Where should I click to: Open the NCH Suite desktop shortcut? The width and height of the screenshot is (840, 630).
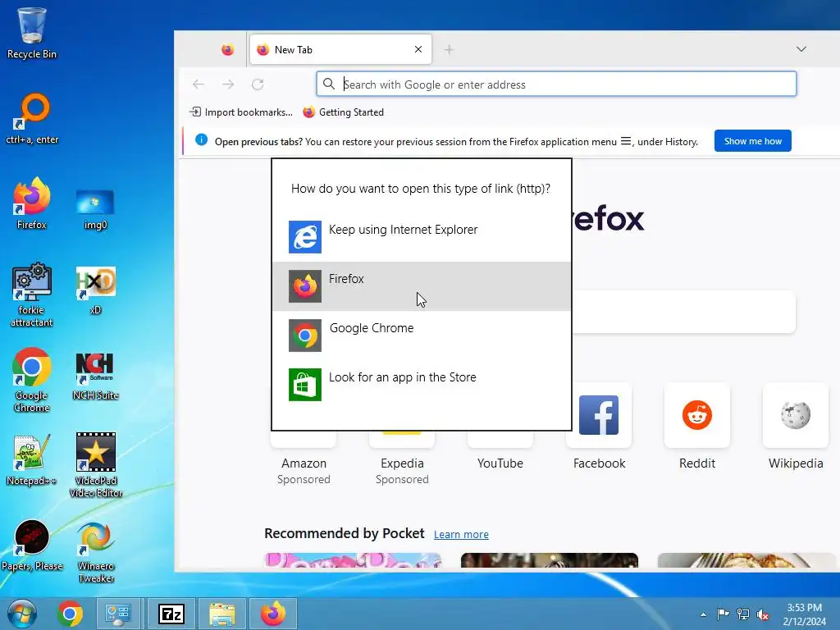[95, 376]
